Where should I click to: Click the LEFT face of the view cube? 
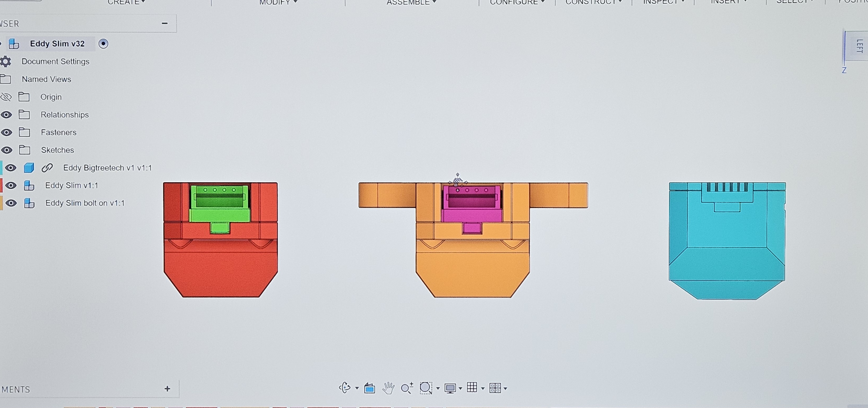[858, 46]
